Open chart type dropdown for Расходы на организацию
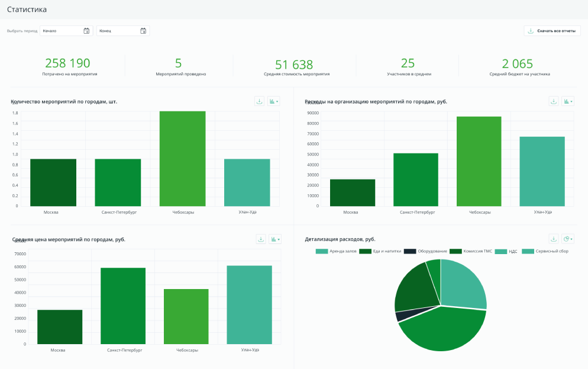Image resolution: width=588 pixels, height=369 pixels. point(568,101)
